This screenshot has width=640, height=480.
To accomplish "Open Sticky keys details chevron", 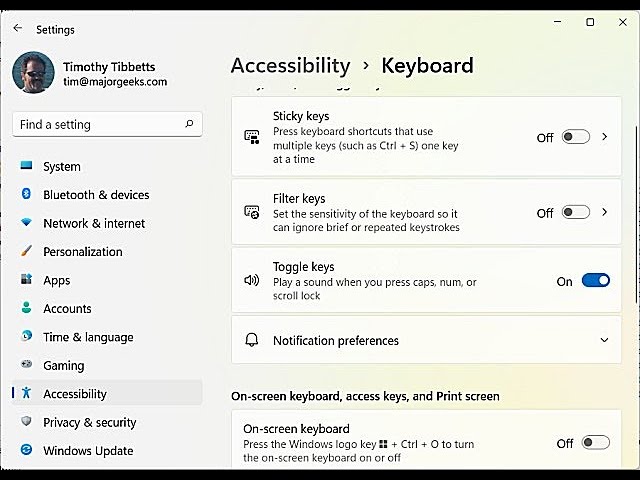I will (x=605, y=137).
